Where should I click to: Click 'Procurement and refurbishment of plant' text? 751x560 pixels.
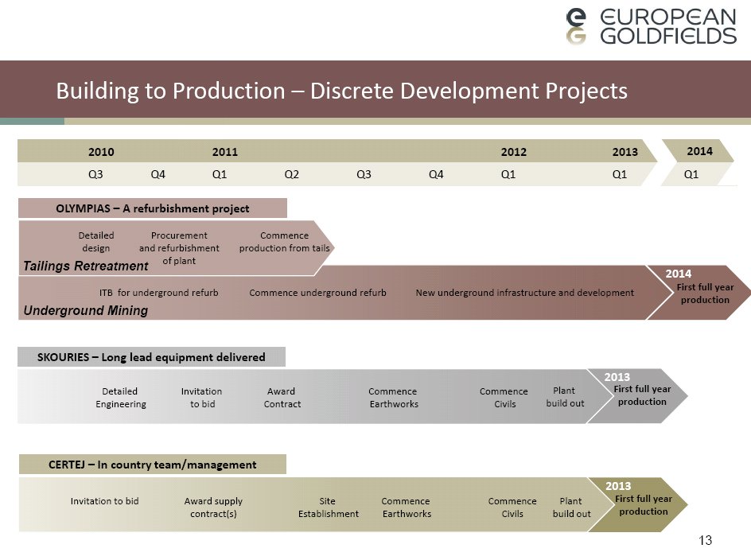coord(179,247)
